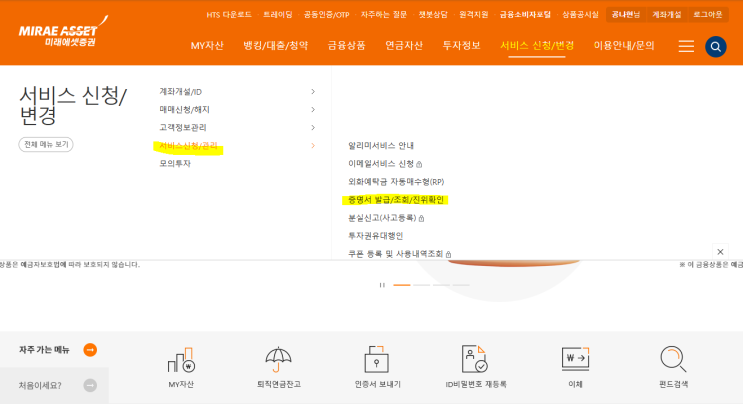Viewport: 743px width, 404px height.
Task: Click HTS 다운로드 in the top bar
Action: click(229, 15)
